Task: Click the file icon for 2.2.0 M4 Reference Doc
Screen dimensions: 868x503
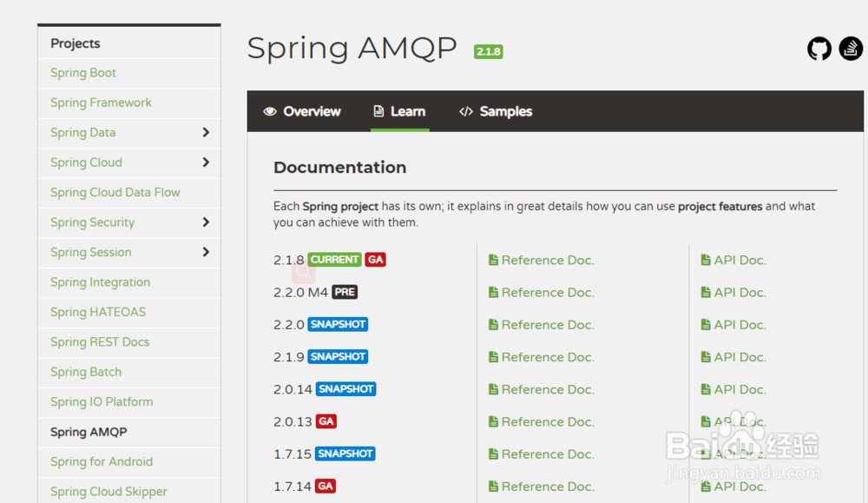Action: point(493,292)
